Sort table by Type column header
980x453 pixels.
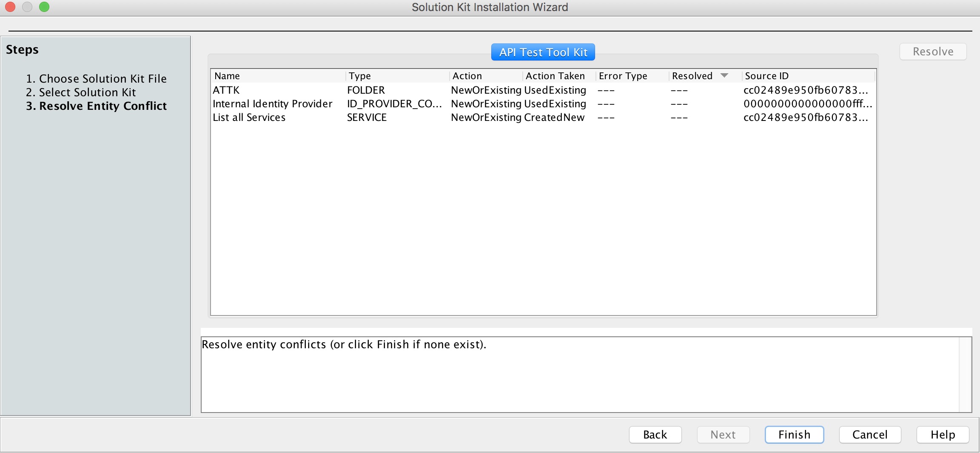397,76
